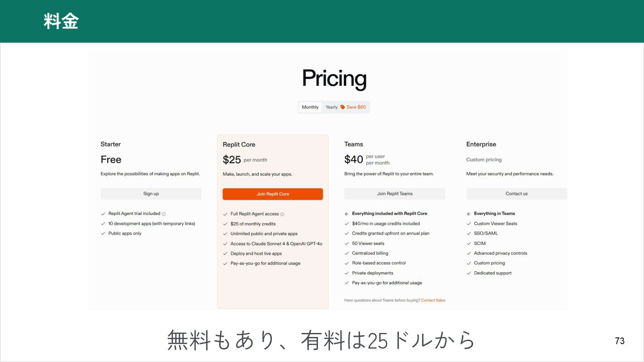Switch billing to Monthly
Viewport: 644px width, 362px height.
[310, 107]
